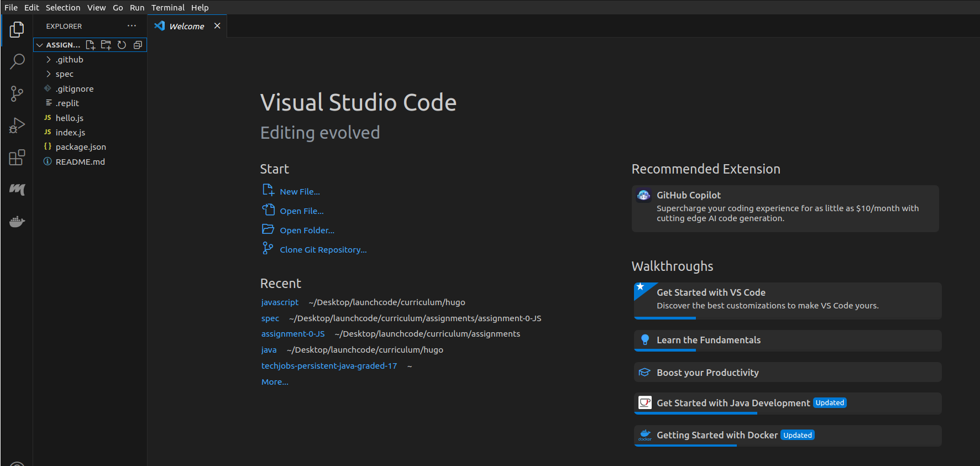
Task: Open recent folder techjobs-persistent-java-graded-17
Action: click(x=329, y=366)
